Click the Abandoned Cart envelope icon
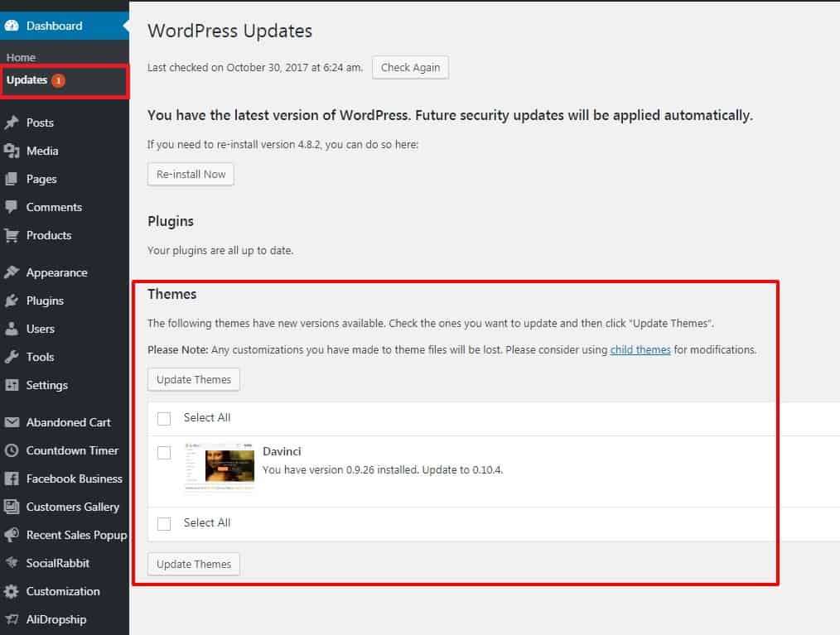 click(12, 422)
